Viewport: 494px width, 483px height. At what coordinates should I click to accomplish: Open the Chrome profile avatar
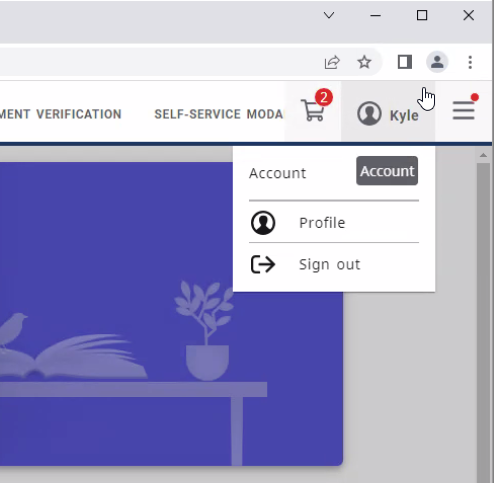point(437,62)
